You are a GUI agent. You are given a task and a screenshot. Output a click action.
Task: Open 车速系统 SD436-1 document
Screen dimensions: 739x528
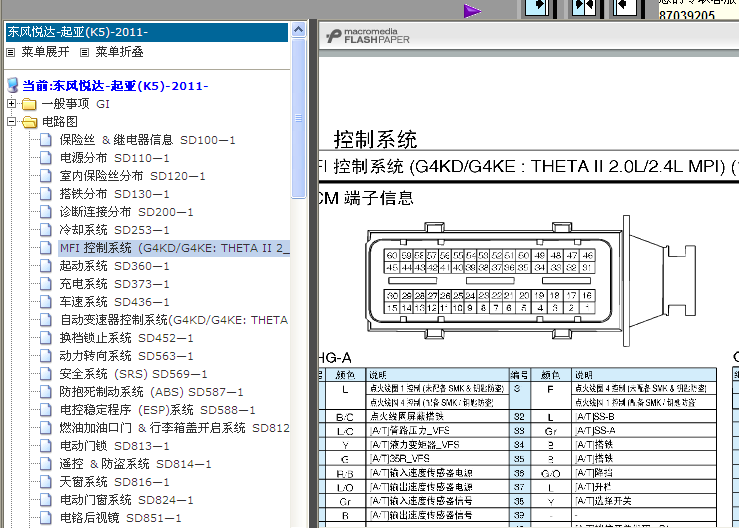coord(114,302)
